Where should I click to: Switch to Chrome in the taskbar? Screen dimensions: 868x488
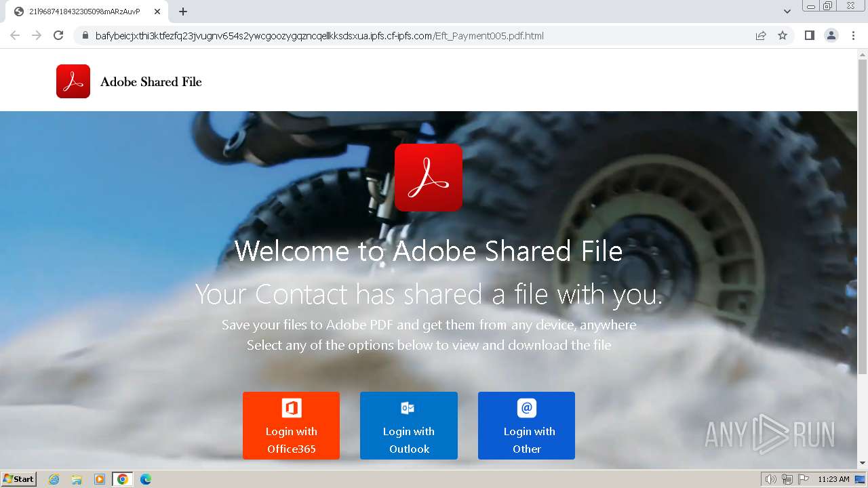122,479
